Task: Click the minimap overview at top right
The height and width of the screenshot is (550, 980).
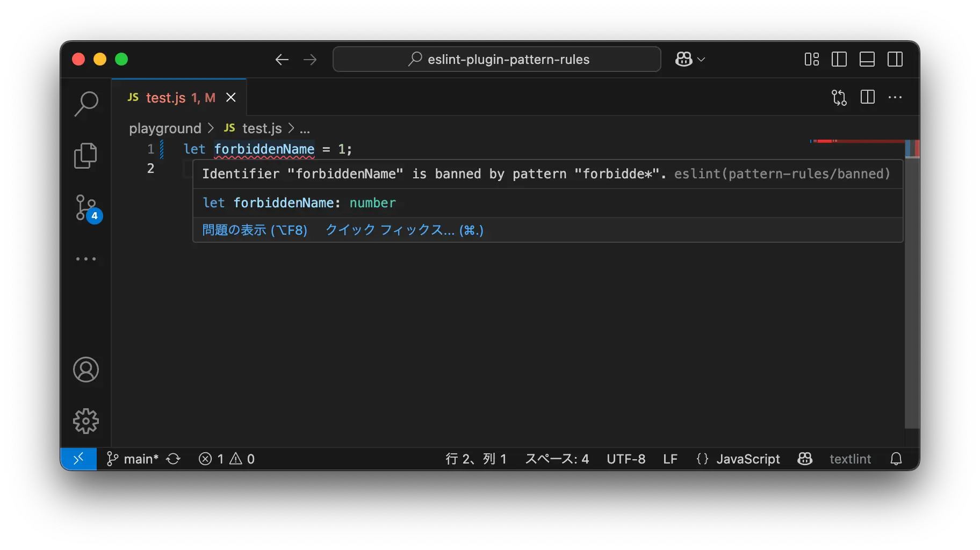Action: [857, 141]
